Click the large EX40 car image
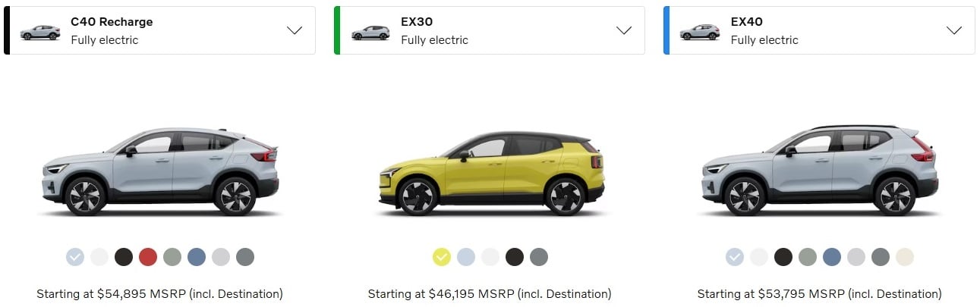Viewport: 980px width, 307px height. 821,171
